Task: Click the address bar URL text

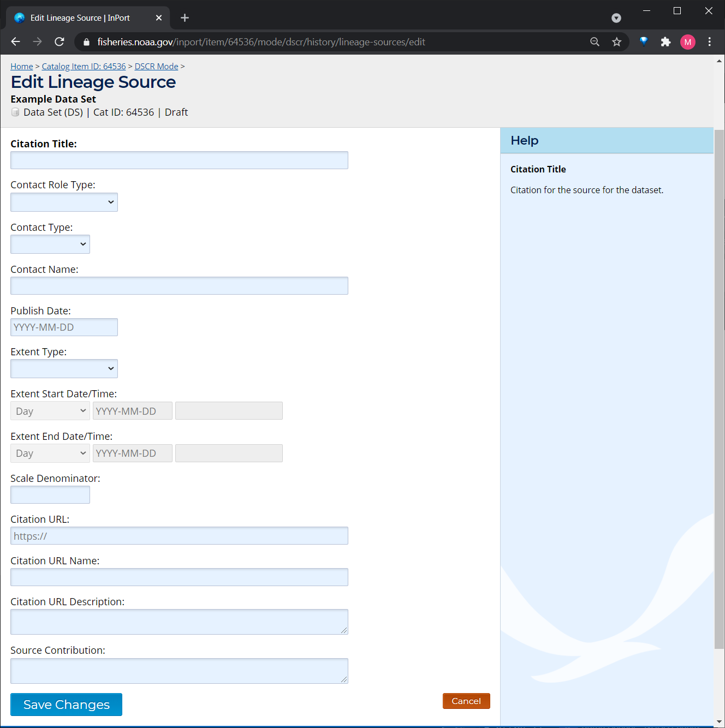Action: coord(261,42)
